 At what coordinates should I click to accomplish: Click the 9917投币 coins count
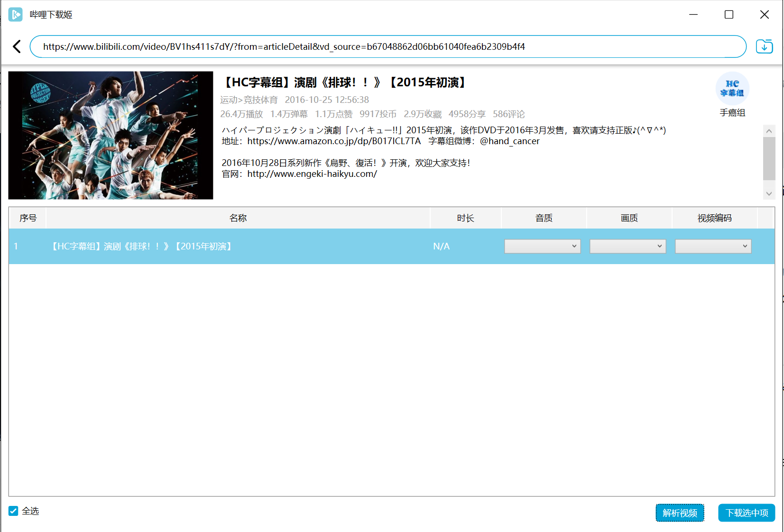coord(378,114)
